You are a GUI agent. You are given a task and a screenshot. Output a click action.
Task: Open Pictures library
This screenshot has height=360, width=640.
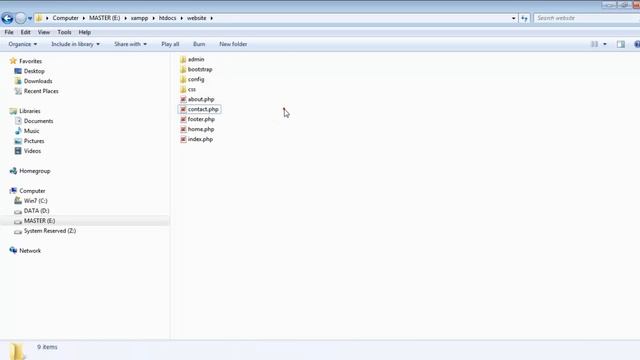[x=34, y=141]
